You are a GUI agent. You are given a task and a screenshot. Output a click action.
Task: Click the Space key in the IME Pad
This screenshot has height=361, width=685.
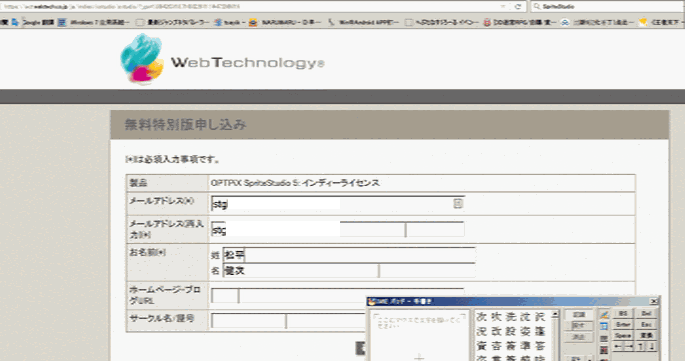click(x=623, y=336)
